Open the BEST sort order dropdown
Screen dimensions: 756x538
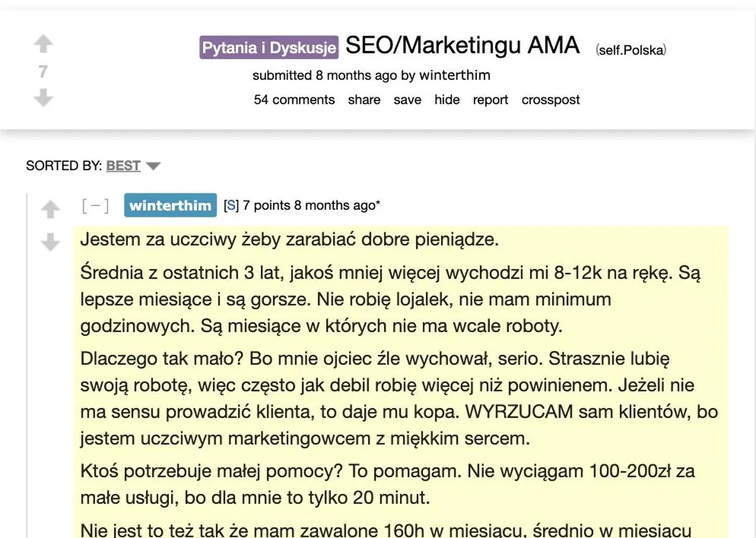point(134,166)
